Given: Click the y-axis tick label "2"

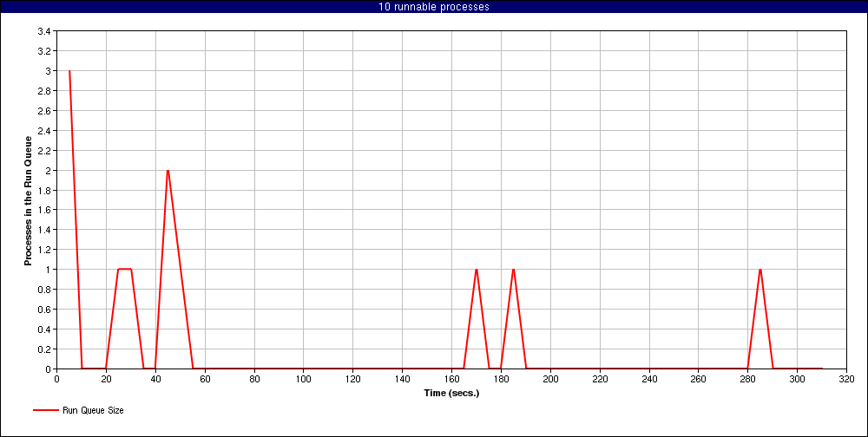Looking at the screenshot, I should [49, 170].
